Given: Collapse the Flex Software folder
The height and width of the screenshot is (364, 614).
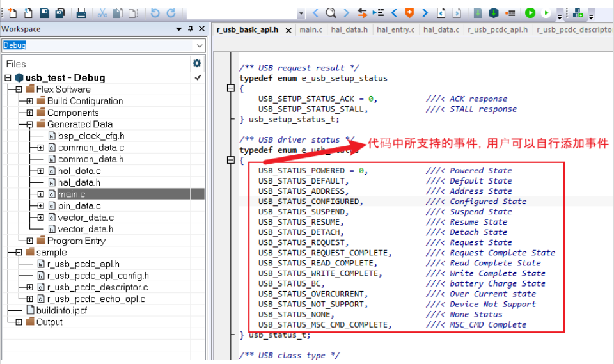Looking at the screenshot, I should click(x=19, y=90).
